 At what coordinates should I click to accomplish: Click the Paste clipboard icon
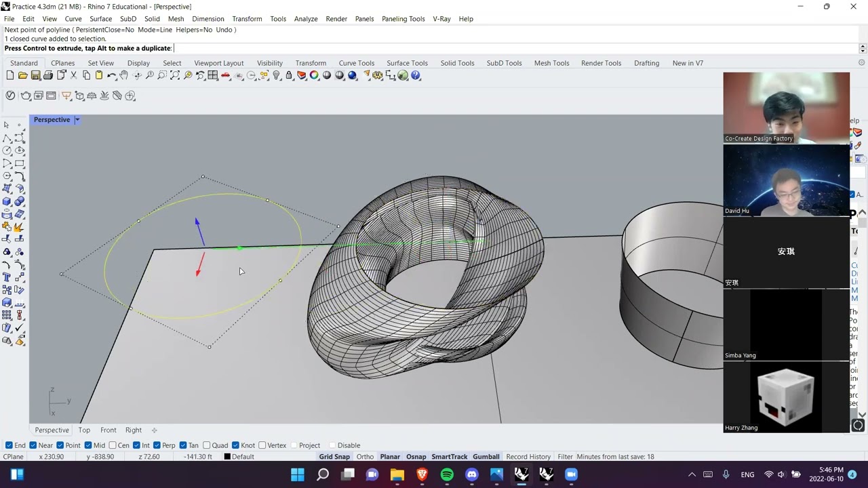point(99,75)
